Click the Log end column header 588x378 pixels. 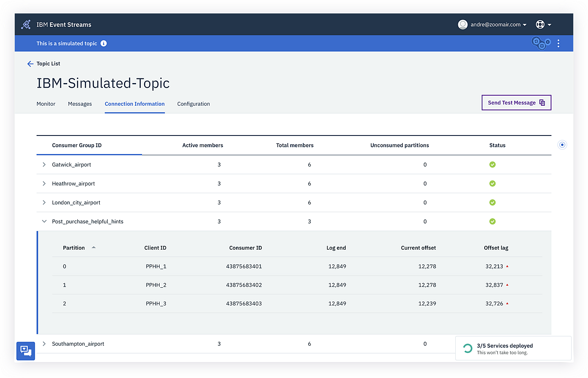tap(336, 248)
